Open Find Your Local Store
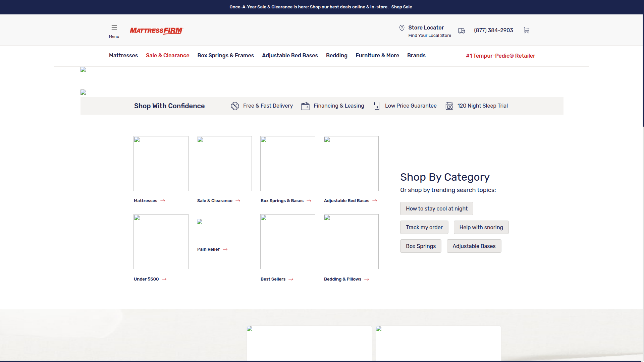This screenshot has height=362, width=644. point(430,35)
